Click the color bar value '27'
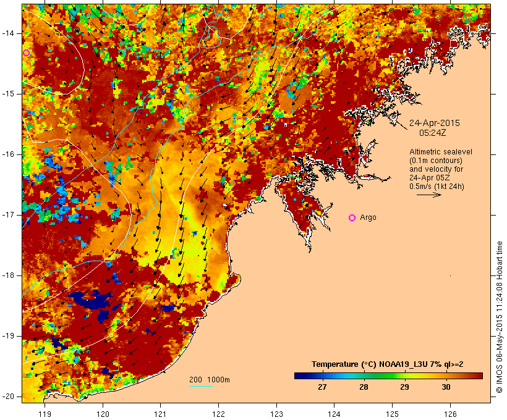 (322, 387)
